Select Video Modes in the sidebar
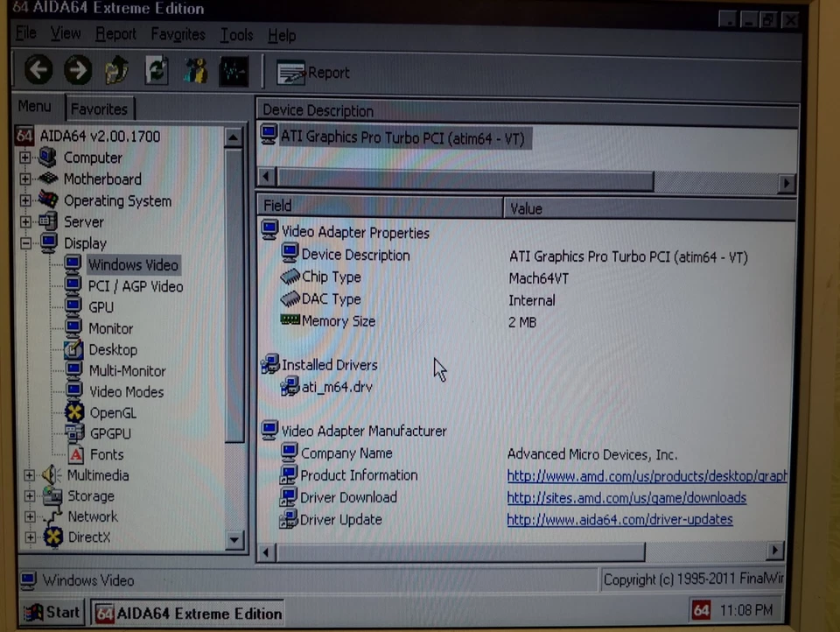Viewport: 840px width, 632px height. 126,391
